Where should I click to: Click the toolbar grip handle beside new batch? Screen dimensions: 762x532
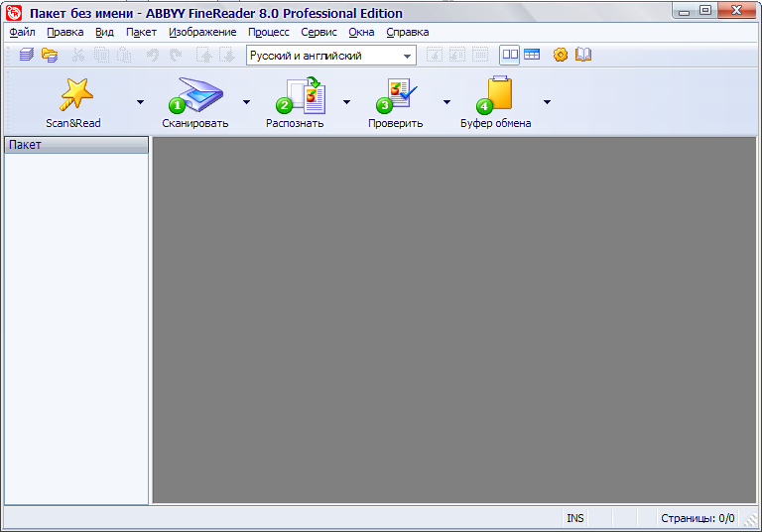(x=9, y=55)
